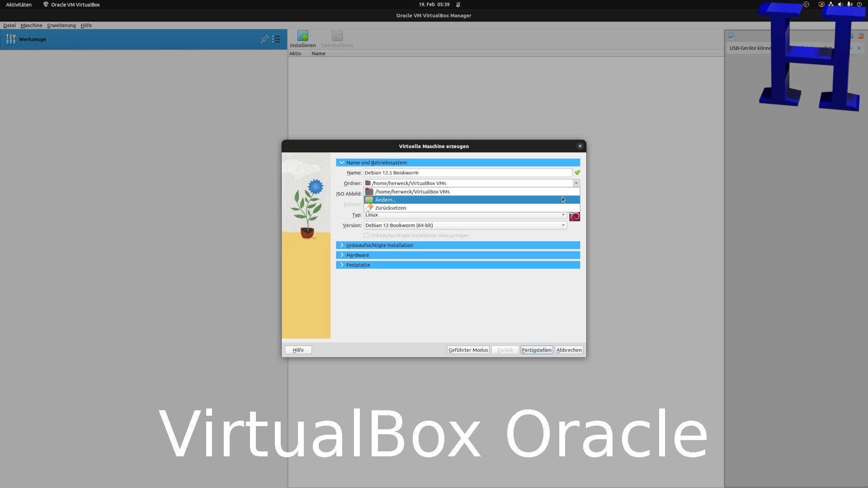868x488 pixels.
Task: Open the Werkzeuge list menu icon
Action: pyautogui.click(x=276, y=39)
